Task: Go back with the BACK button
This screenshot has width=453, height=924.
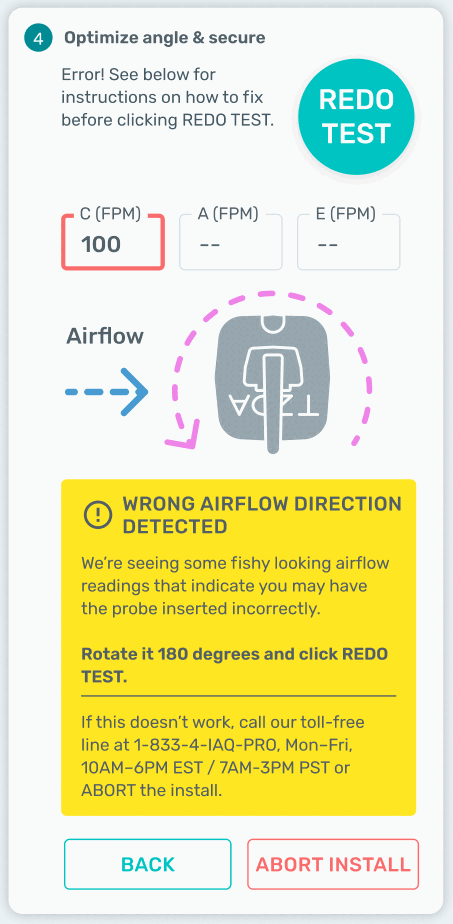Action: [x=148, y=864]
